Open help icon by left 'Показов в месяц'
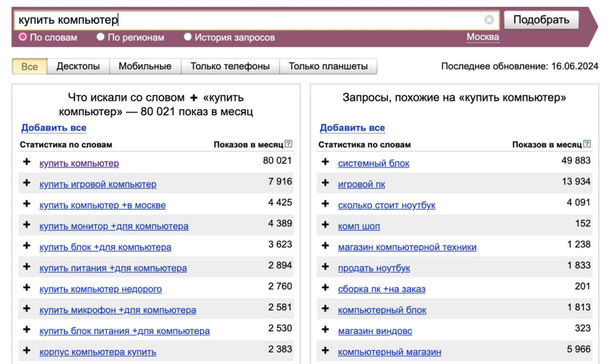 click(288, 144)
